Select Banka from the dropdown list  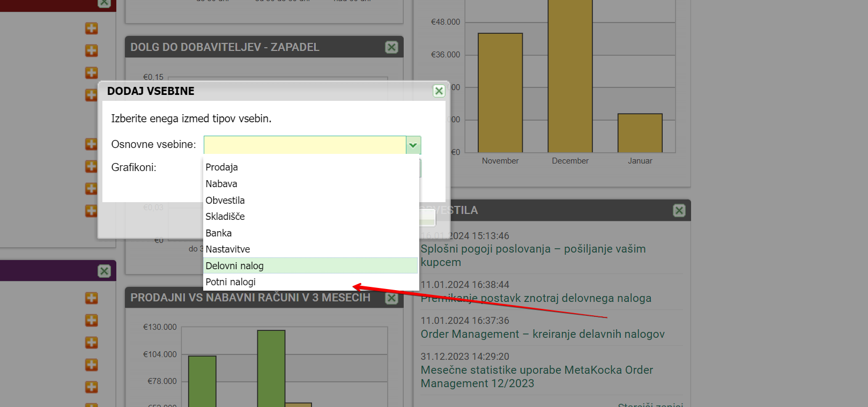(x=311, y=233)
